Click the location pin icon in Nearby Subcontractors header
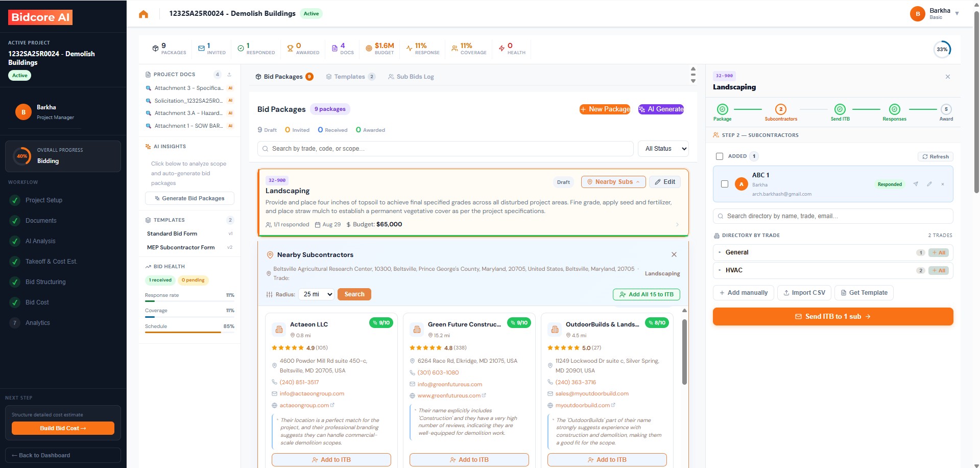The width and height of the screenshot is (980, 468). pyautogui.click(x=270, y=254)
